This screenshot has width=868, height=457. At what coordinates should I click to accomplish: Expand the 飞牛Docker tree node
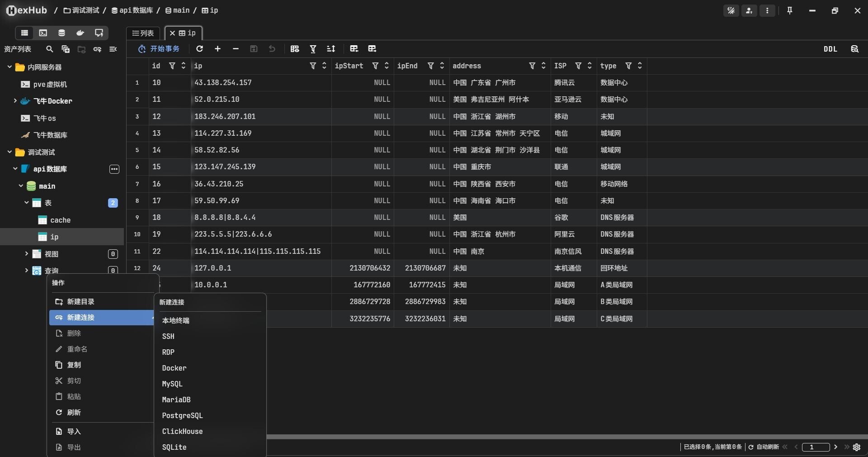tap(15, 101)
